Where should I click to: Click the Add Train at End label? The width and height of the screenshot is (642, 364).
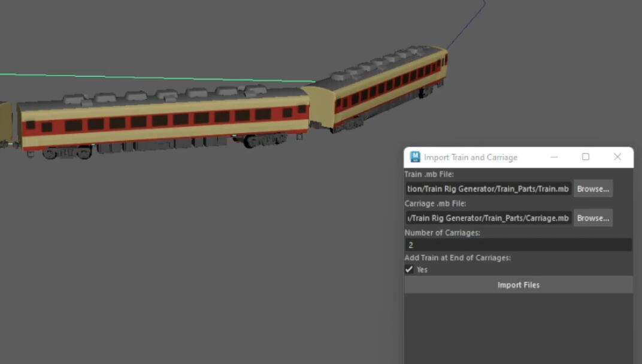pyautogui.click(x=458, y=258)
